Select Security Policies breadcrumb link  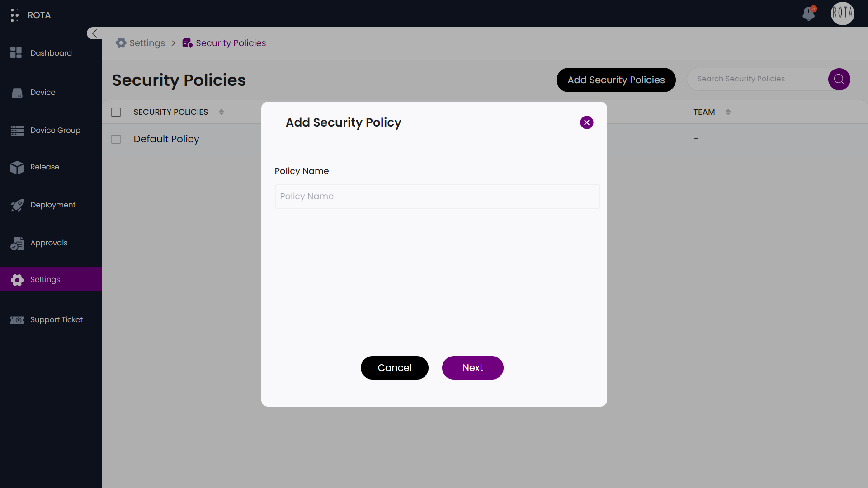pyautogui.click(x=231, y=43)
